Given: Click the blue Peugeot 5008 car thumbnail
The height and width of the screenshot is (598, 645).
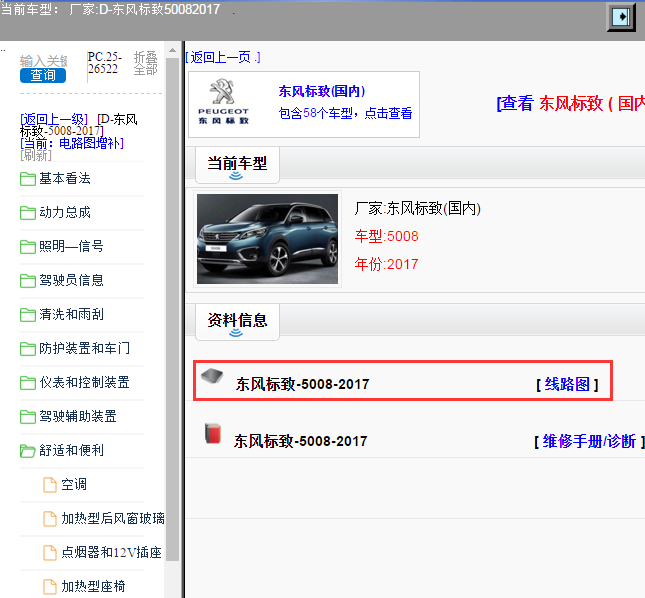Looking at the screenshot, I should pyautogui.click(x=267, y=239).
